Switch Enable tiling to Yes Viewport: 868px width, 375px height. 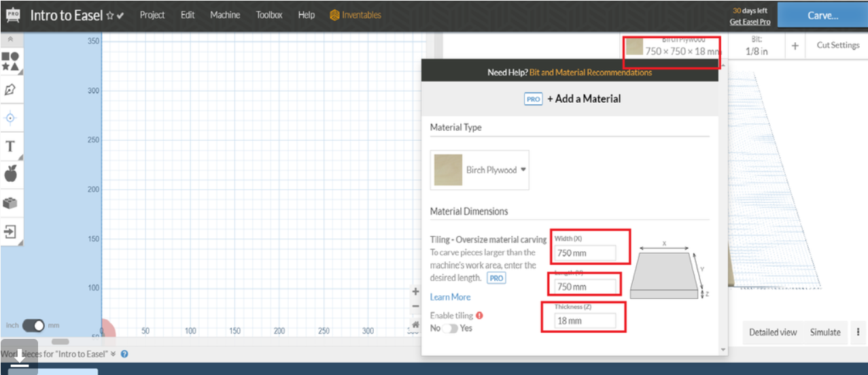pyautogui.click(x=450, y=328)
